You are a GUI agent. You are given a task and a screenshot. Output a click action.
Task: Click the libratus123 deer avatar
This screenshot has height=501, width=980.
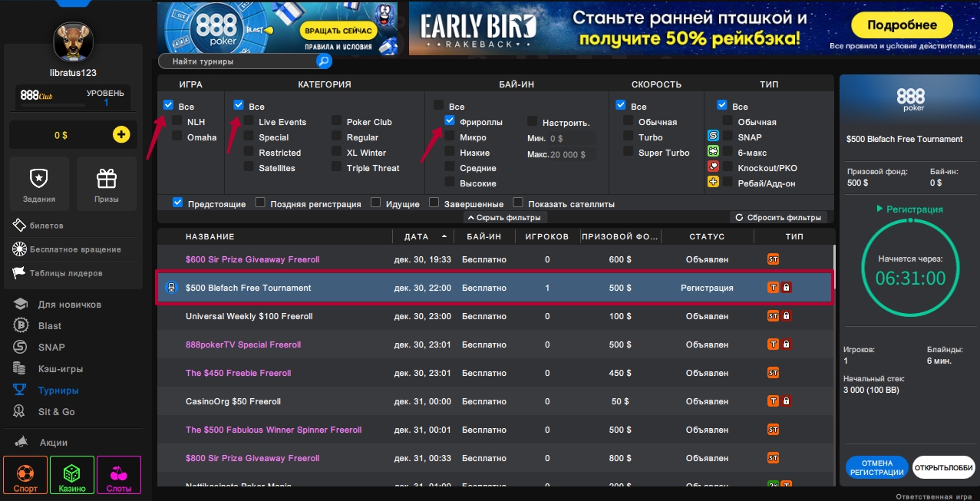click(73, 42)
